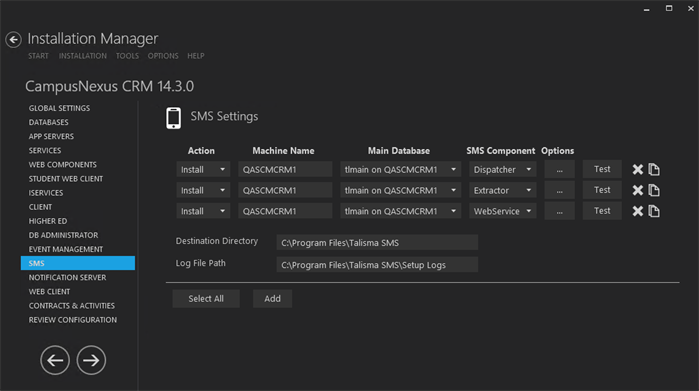Minimize the Installation Manager window

646,9
